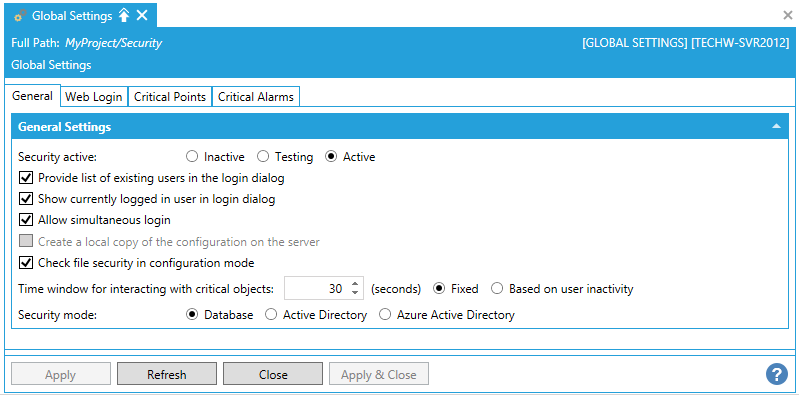This screenshot has width=799, height=397.
Task: Choose Azure Active Directory security mode
Action: pyautogui.click(x=387, y=315)
